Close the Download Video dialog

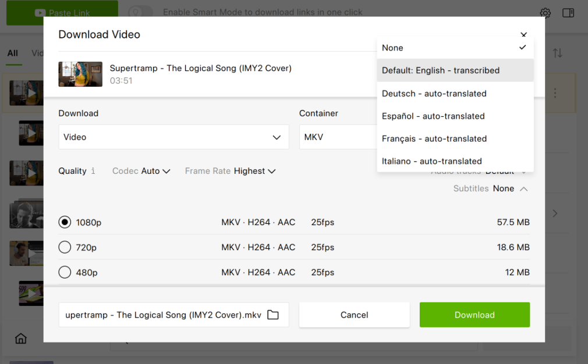click(524, 34)
